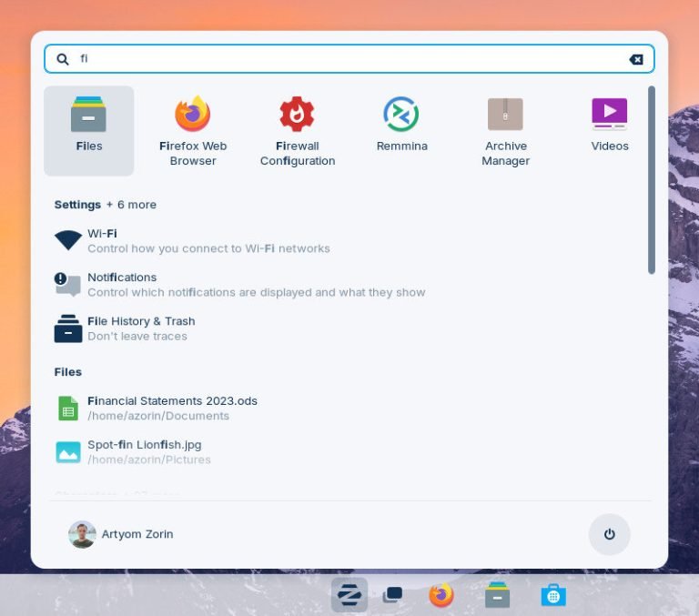
Task: Launch Firefox Web Browser from results
Action: tap(193, 131)
